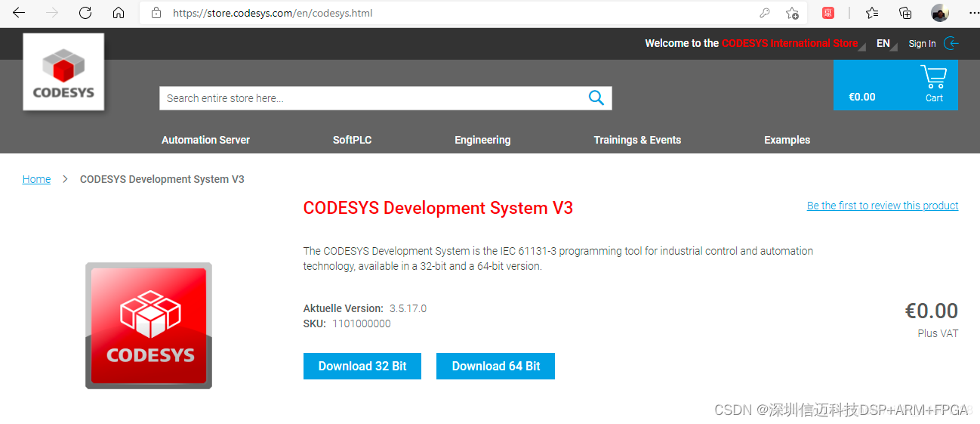The height and width of the screenshot is (424, 980).
Task: Open the shopping cart icon
Action: [x=934, y=78]
